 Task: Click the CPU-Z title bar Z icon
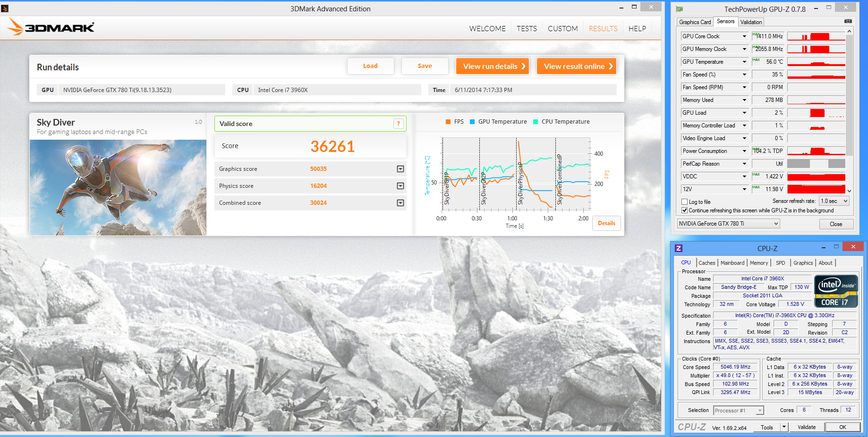tap(679, 248)
